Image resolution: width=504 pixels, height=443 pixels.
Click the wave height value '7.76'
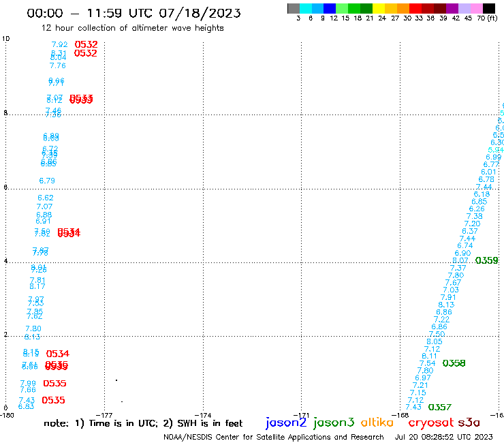click(57, 65)
